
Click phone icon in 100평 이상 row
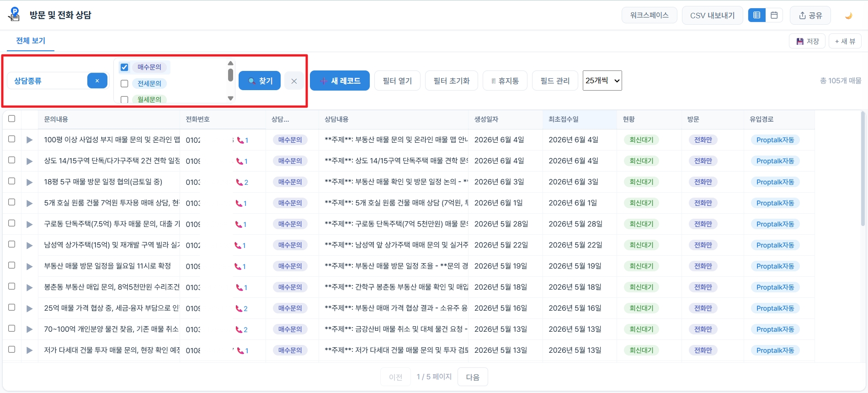tap(240, 140)
